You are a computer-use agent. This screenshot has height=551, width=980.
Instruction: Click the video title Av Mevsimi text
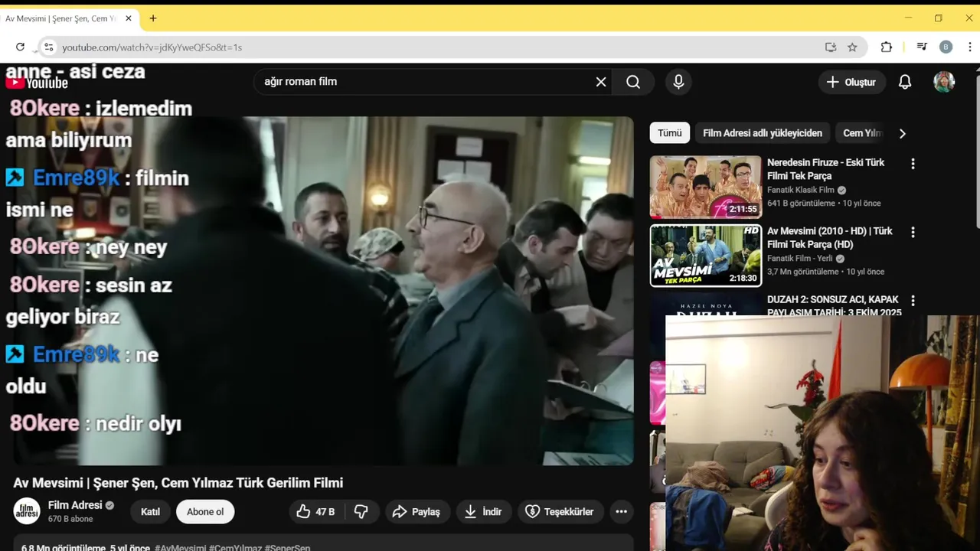tap(178, 483)
